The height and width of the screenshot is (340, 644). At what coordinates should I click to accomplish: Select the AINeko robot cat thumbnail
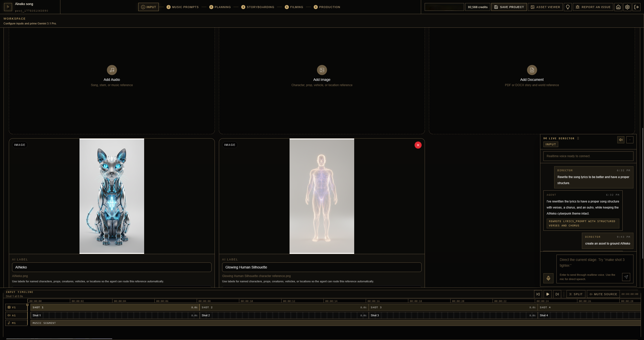[x=112, y=196]
